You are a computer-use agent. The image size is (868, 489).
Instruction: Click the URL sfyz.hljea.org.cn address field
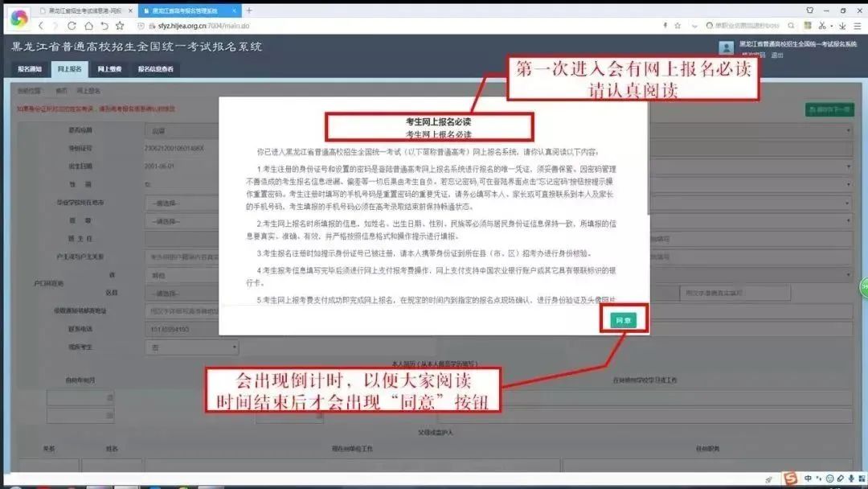click(203, 26)
